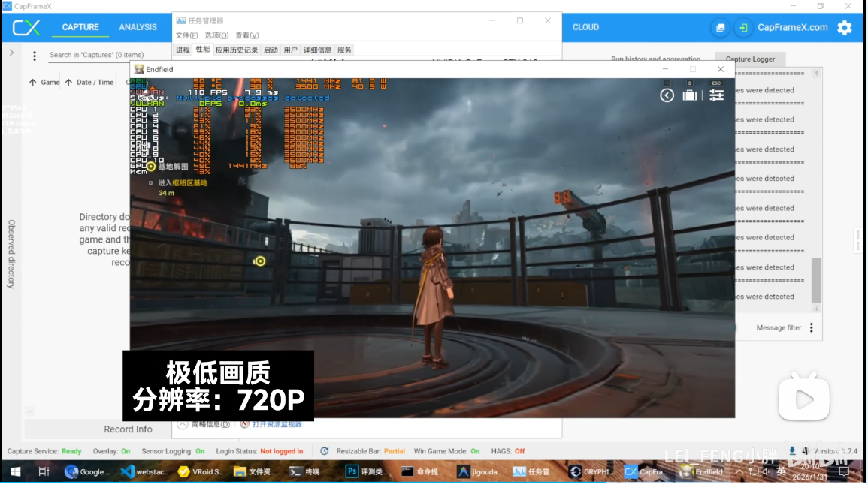Open GRYPHLINK launcher from taskbar
Viewport: 868px width, 485px height.
pos(591,472)
